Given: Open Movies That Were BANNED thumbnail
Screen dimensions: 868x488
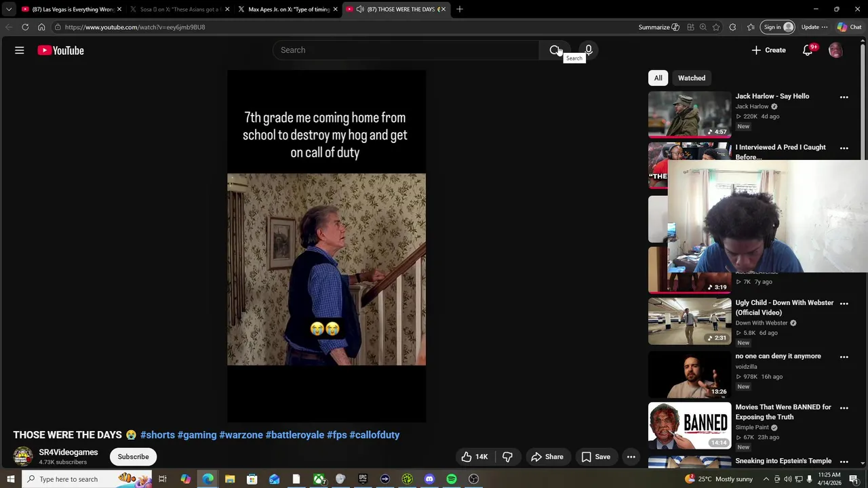Looking at the screenshot, I should [x=690, y=426].
